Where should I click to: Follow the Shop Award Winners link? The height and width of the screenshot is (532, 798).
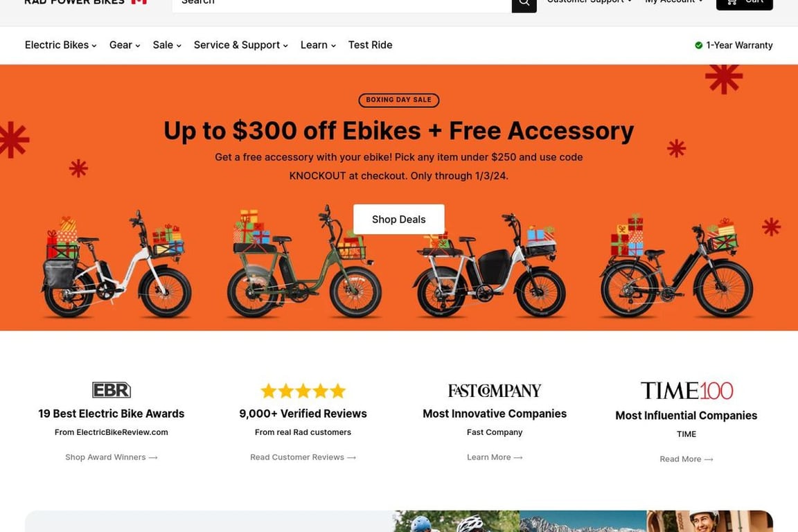tap(112, 457)
